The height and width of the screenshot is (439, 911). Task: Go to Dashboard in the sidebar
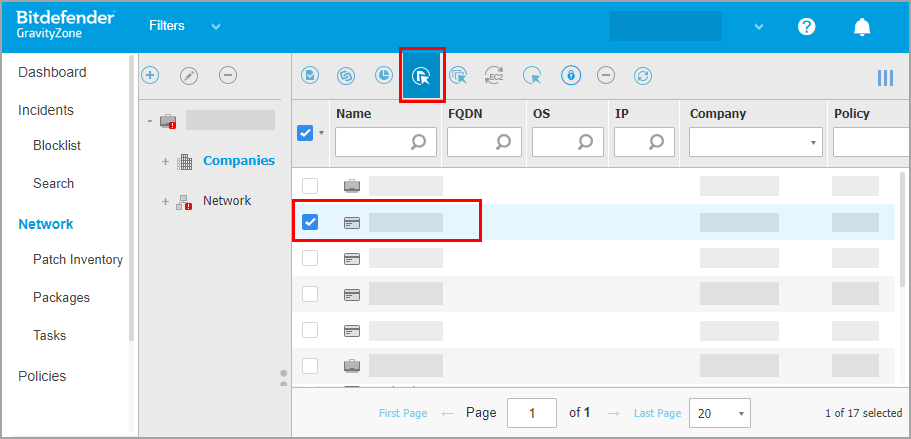click(x=52, y=72)
